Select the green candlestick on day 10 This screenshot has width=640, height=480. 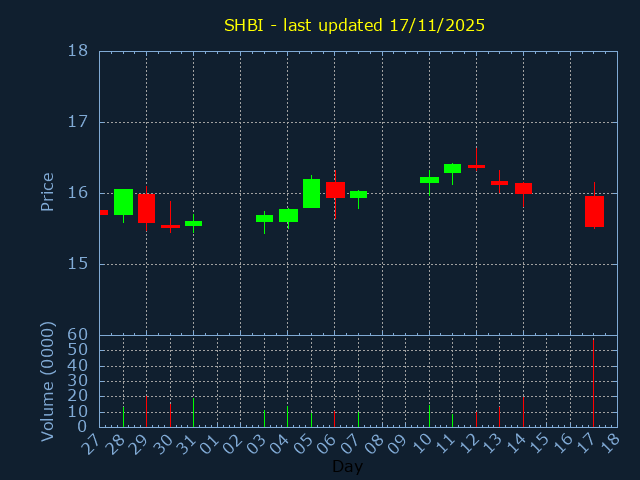pyautogui.click(x=429, y=180)
